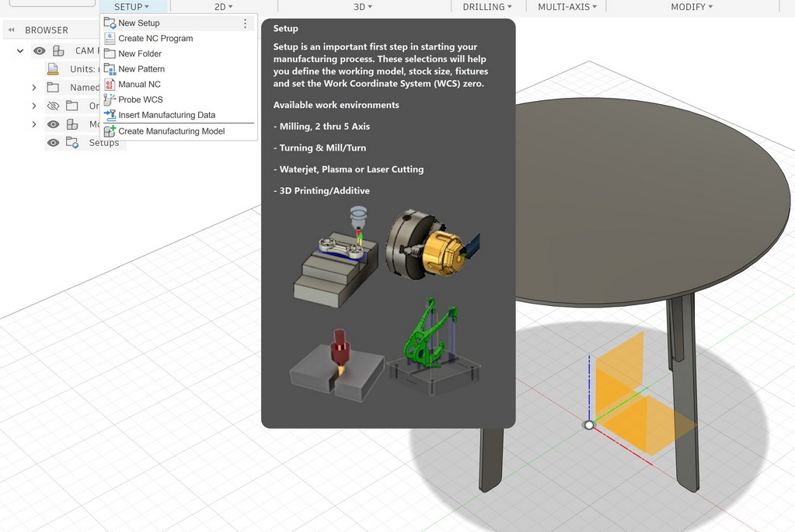Click the Setups folder icon in browser

pos(72,143)
